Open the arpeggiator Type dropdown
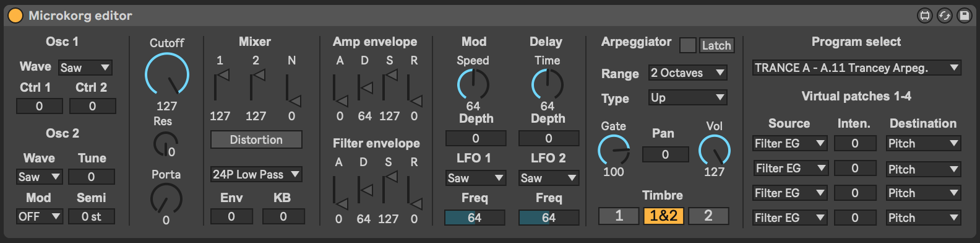The width and height of the screenshot is (980, 243). 687,97
